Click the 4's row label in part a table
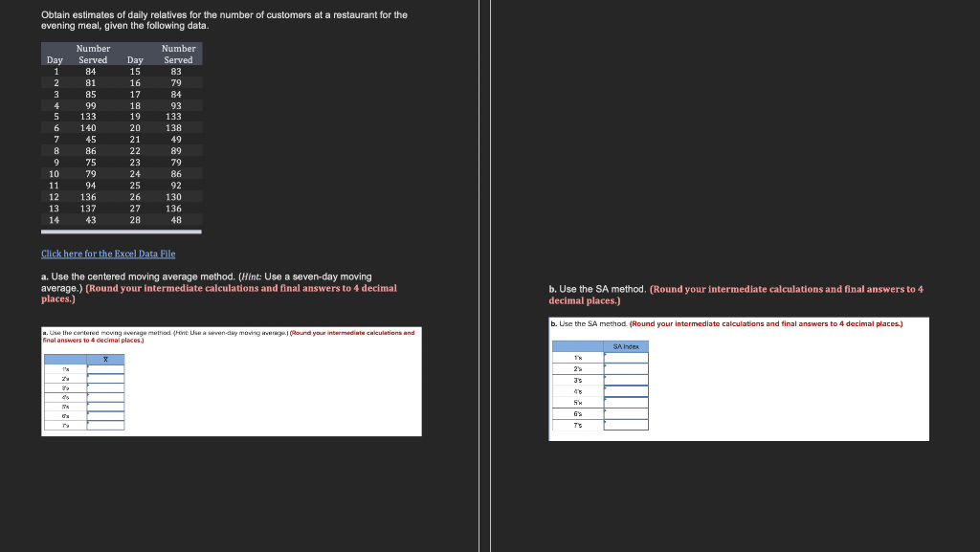This screenshot has width=980, height=552. coord(66,397)
